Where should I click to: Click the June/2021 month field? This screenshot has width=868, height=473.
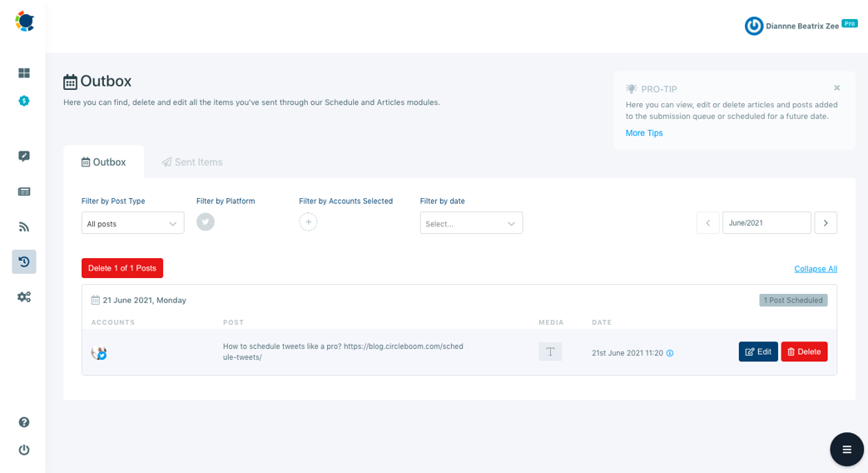pos(766,223)
